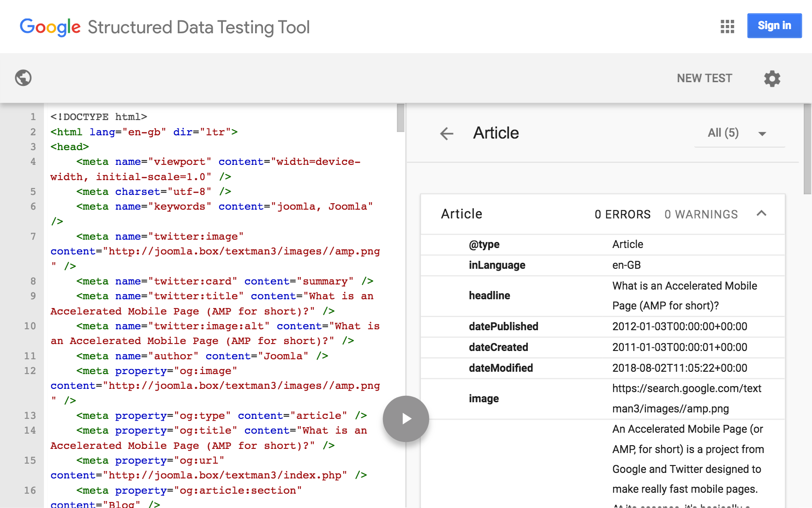Click the code editor scrollbar
Screen dimensions: 812x508
pos(400,118)
